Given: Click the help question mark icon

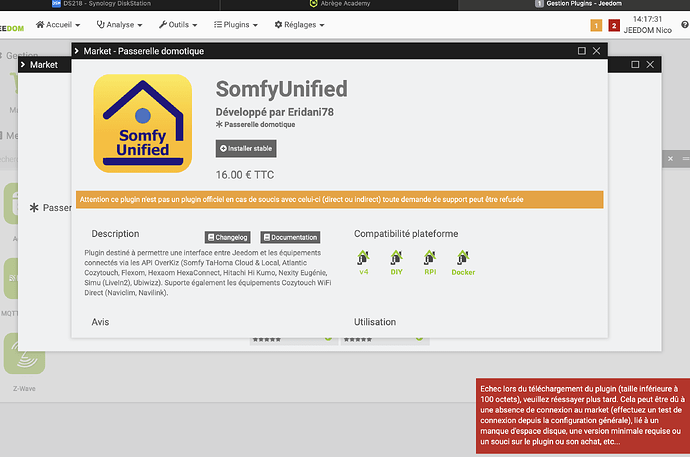Looking at the screenshot, I should (x=685, y=25).
